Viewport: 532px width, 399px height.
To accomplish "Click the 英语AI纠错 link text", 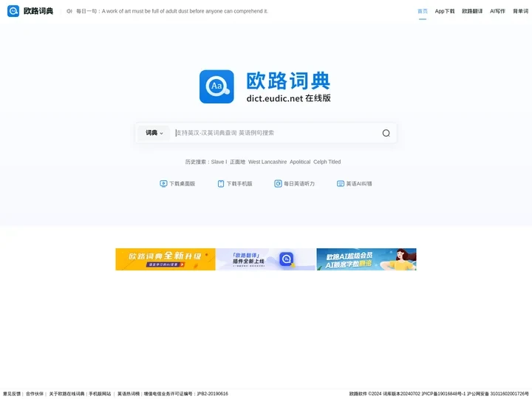I will pos(359,183).
